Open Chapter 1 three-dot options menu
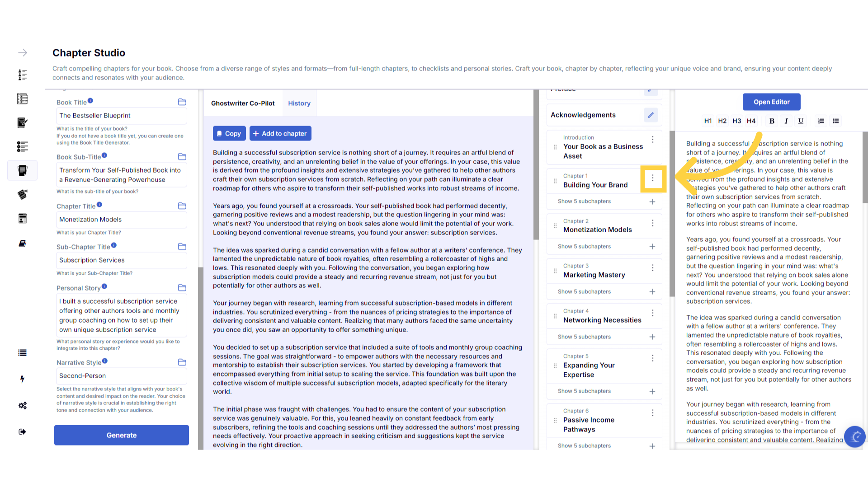Viewport: 868px width, 488px height. click(x=652, y=178)
